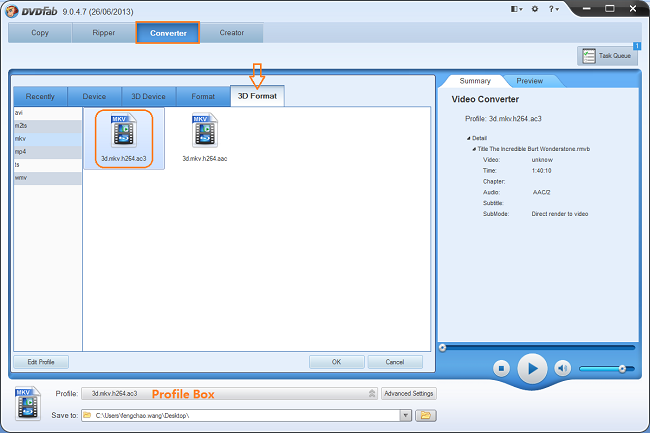Select the 3D Format tab

click(257, 96)
